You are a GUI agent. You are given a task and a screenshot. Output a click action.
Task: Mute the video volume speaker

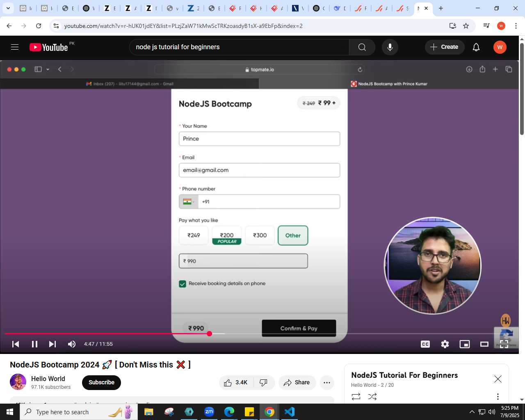tap(72, 344)
